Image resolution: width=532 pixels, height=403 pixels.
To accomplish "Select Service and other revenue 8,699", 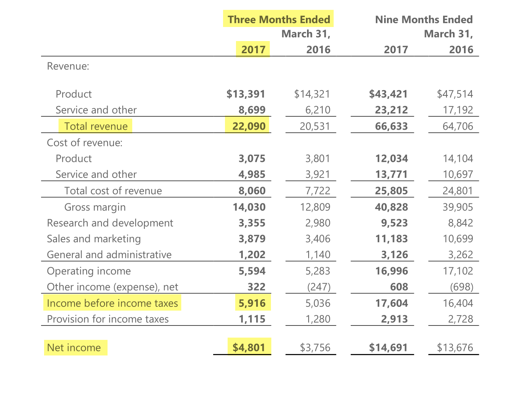I will pos(252,110).
